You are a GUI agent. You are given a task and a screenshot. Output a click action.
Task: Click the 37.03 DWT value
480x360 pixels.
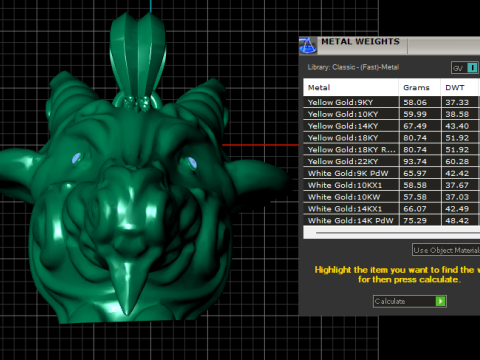pyautogui.click(x=457, y=197)
